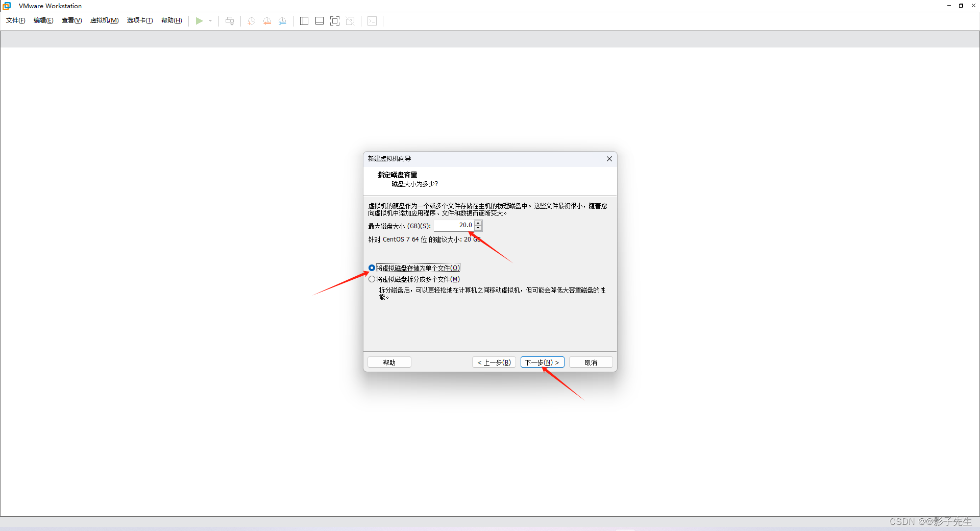Select 将虚拟磁盘存储为单个文件 radio option
Screen dimensions: 980x531
pyautogui.click(x=414, y=268)
